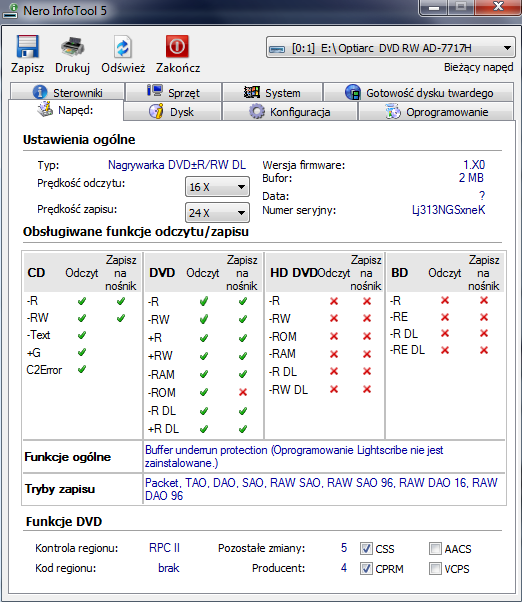Click the Bieżący napęd label
This screenshot has height=602, width=522.
(x=478, y=67)
